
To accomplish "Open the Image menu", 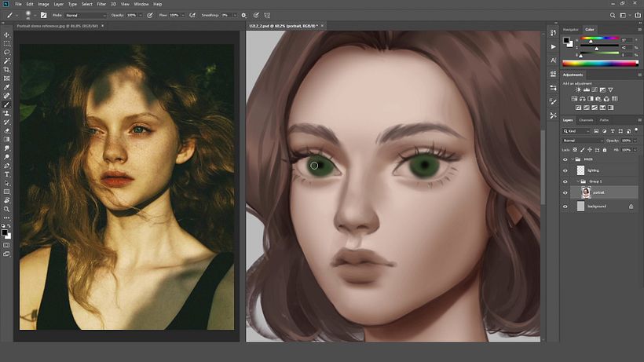I will [43, 4].
